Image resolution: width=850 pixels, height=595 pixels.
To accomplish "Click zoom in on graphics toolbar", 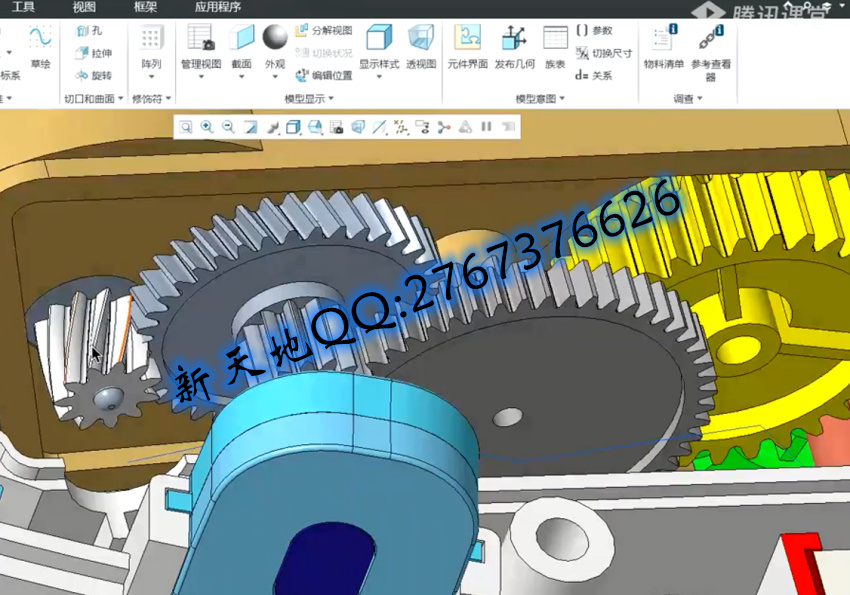I will coord(207,127).
